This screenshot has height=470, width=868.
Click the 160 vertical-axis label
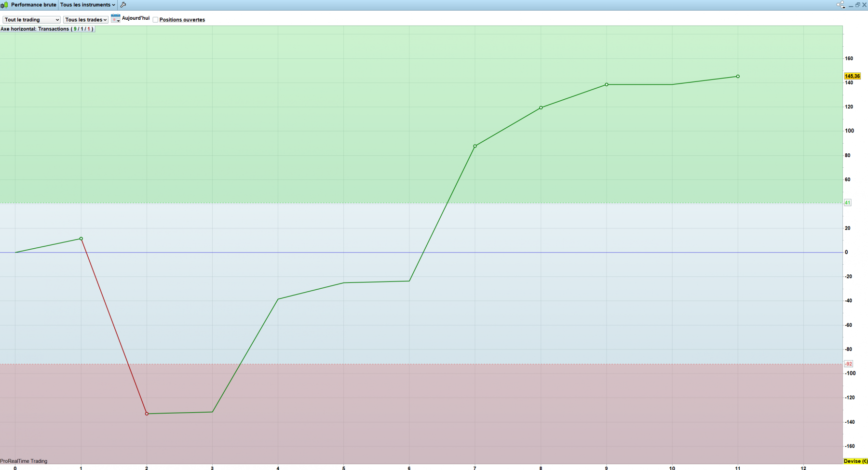pyautogui.click(x=849, y=58)
